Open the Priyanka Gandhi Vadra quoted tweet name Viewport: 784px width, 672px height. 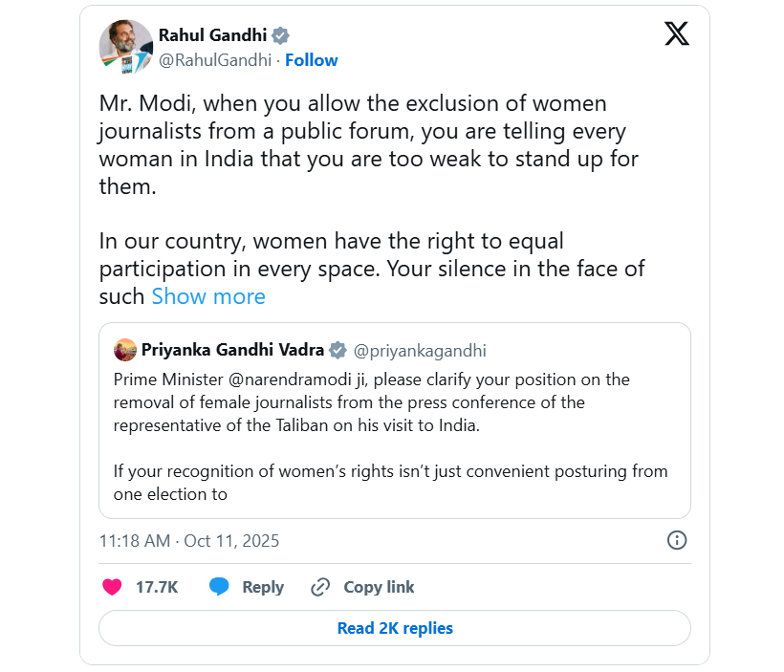232,350
